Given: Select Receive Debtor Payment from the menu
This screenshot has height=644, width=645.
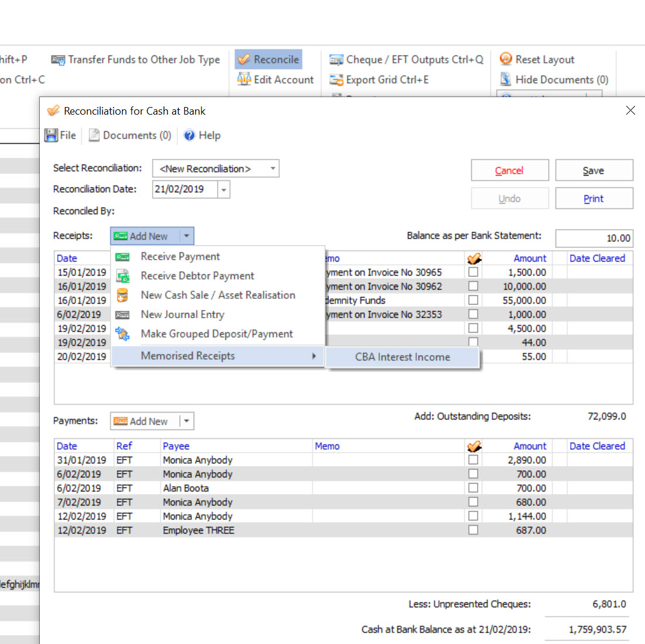Looking at the screenshot, I should [197, 275].
